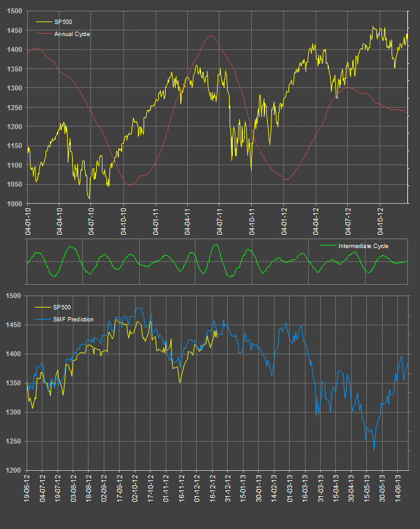This screenshot has height=529, width=420.
Task: Click the '1150' y-axis label
Action: [x=14, y=146]
